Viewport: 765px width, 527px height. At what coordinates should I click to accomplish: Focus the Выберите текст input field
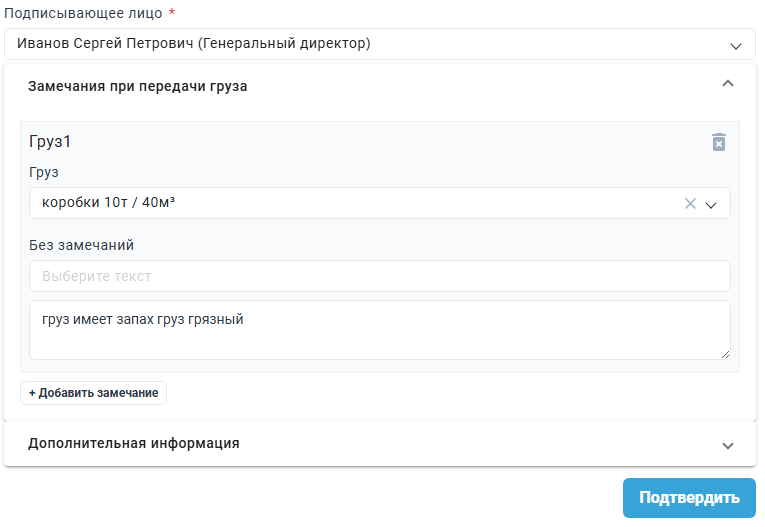point(380,276)
